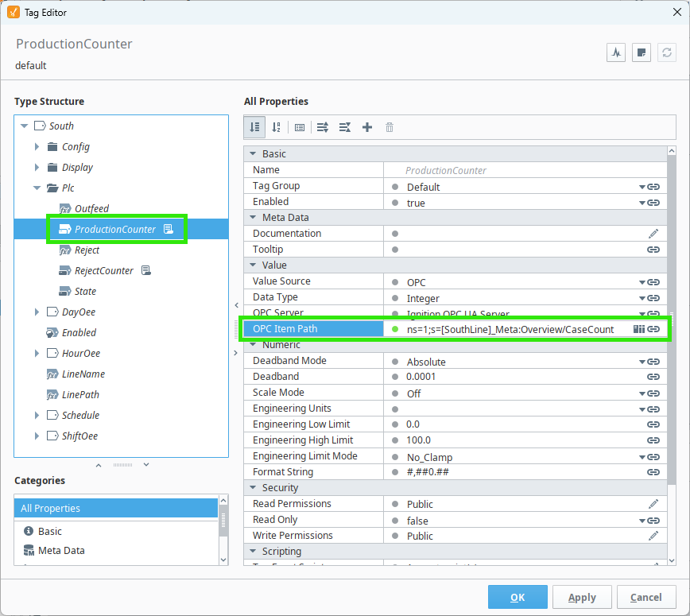This screenshot has width=690, height=616.
Task: Select RejectCounter in the type tree
Action: (103, 271)
